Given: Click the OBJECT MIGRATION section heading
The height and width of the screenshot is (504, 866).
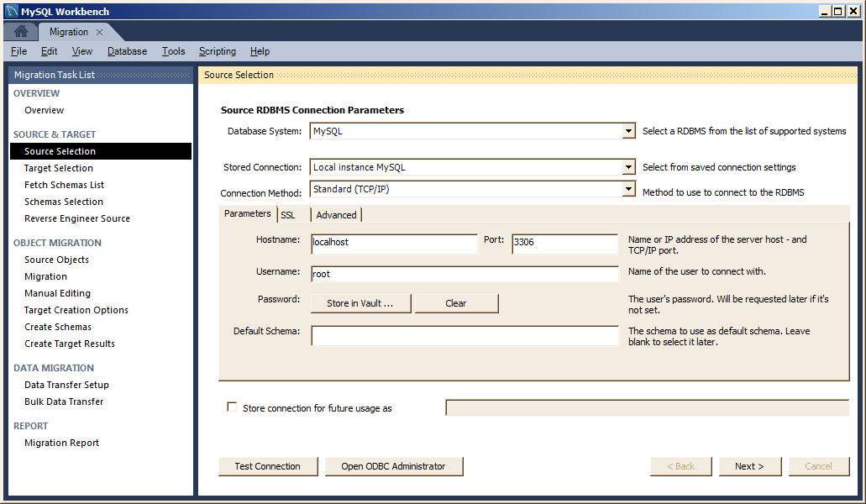Looking at the screenshot, I should [x=57, y=243].
